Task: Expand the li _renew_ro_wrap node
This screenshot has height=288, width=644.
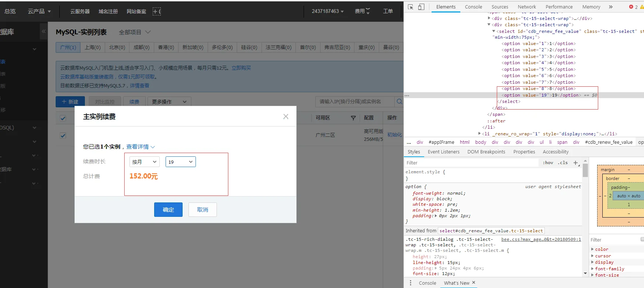Action: coord(479,133)
